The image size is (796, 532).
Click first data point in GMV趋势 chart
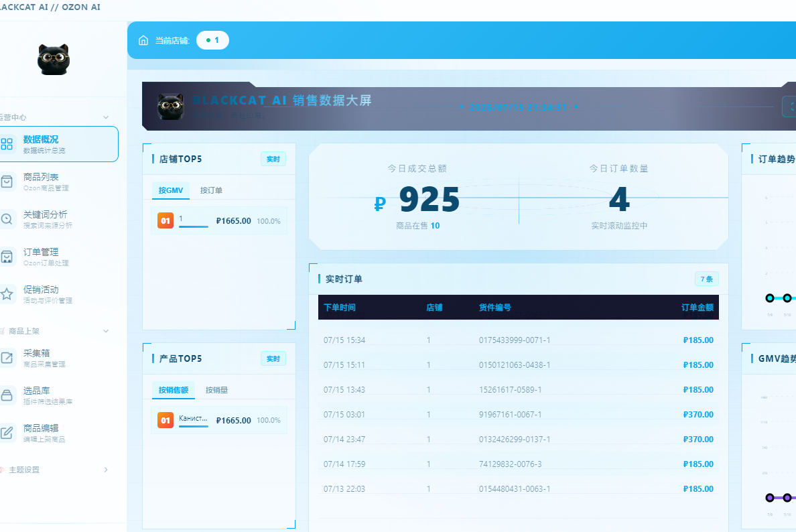(770, 497)
